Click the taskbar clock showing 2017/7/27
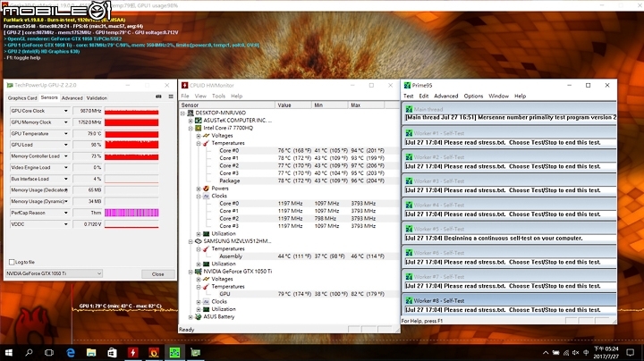 pos(606,352)
